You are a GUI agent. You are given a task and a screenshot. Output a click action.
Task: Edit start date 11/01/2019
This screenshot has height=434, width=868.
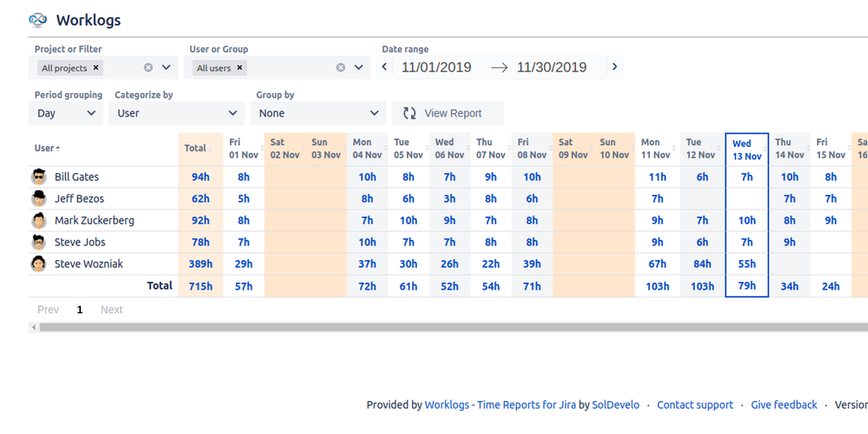pyautogui.click(x=436, y=68)
